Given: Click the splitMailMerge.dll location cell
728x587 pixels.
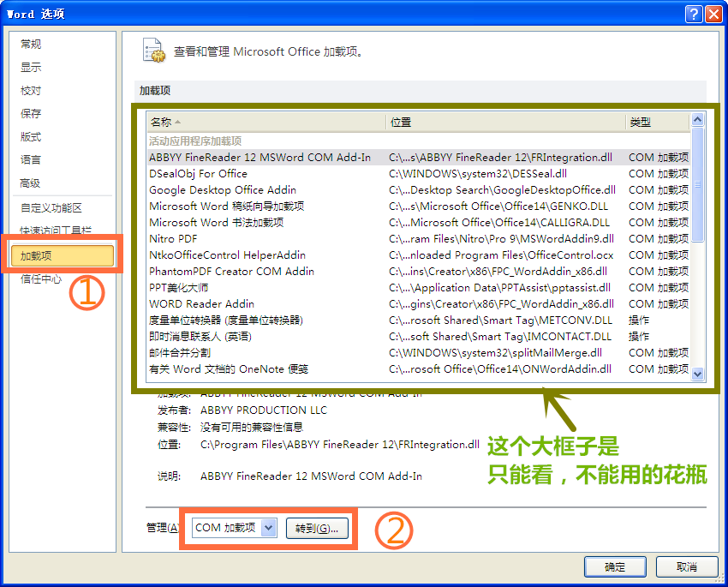Looking at the screenshot, I should coord(495,352).
